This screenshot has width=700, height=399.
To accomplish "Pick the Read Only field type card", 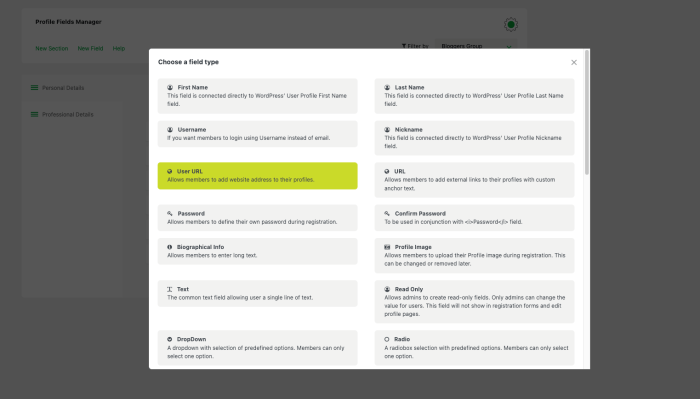I will pyautogui.click(x=474, y=301).
